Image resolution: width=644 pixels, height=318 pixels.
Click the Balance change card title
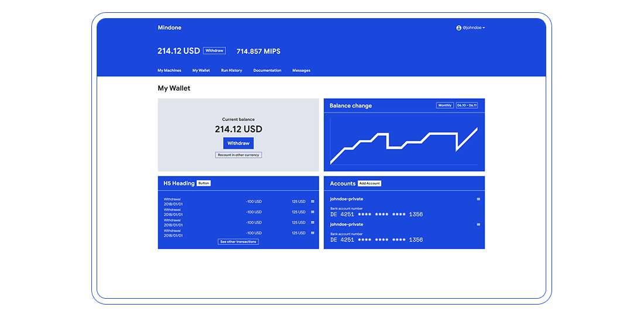tap(351, 106)
